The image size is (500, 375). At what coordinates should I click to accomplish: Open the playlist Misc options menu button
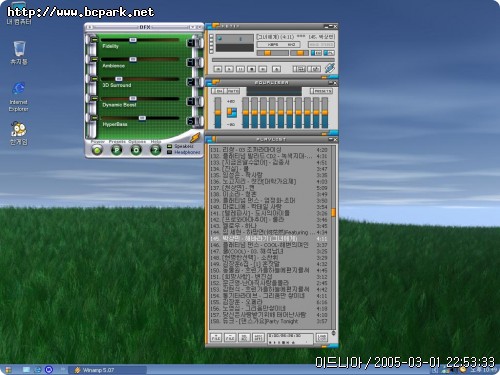[x=258, y=338]
